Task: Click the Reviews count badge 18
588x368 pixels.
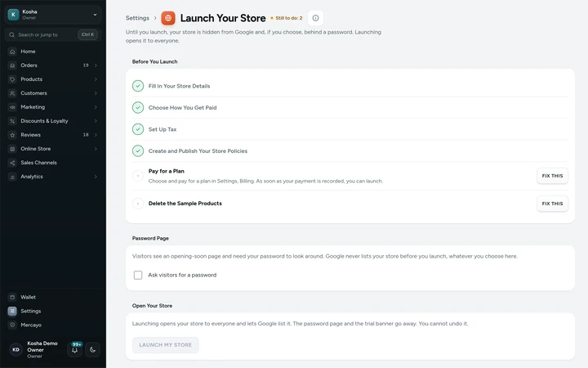Action: click(x=86, y=135)
